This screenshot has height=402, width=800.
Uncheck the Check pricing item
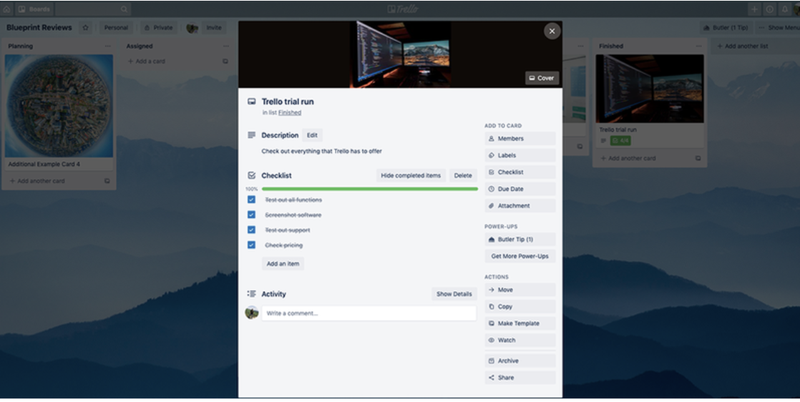[252, 245]
